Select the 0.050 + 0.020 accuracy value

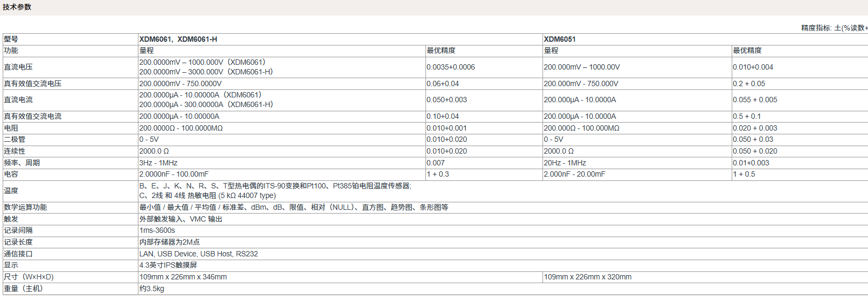[x=755, y=151]
